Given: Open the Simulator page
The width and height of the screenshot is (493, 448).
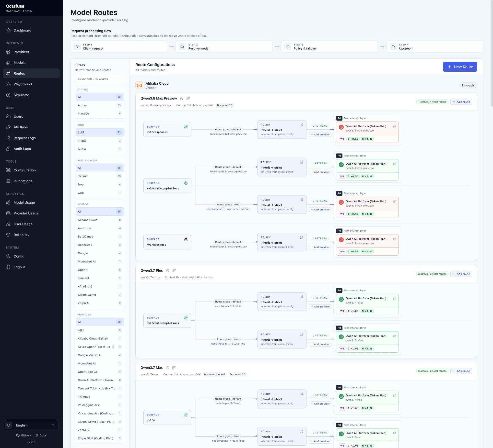Looking at the screenshot, I should [x=31, y=95].
